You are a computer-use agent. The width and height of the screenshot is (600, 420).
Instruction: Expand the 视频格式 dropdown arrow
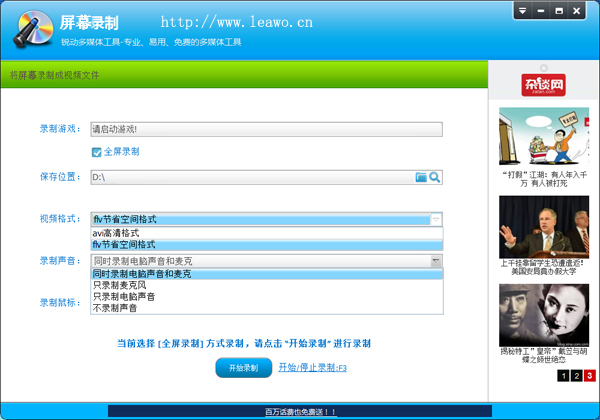click(435, 219)
